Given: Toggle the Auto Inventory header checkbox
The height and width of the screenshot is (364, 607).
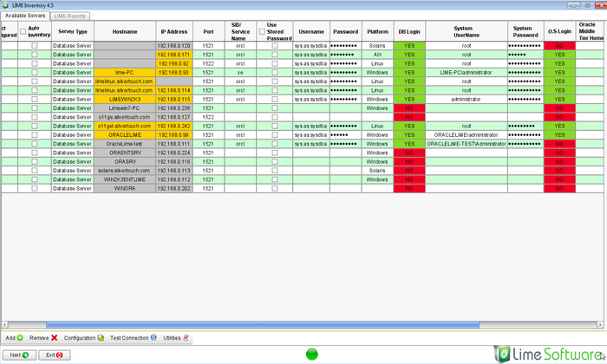Looking at the screenshot, I should pos(23,31).
